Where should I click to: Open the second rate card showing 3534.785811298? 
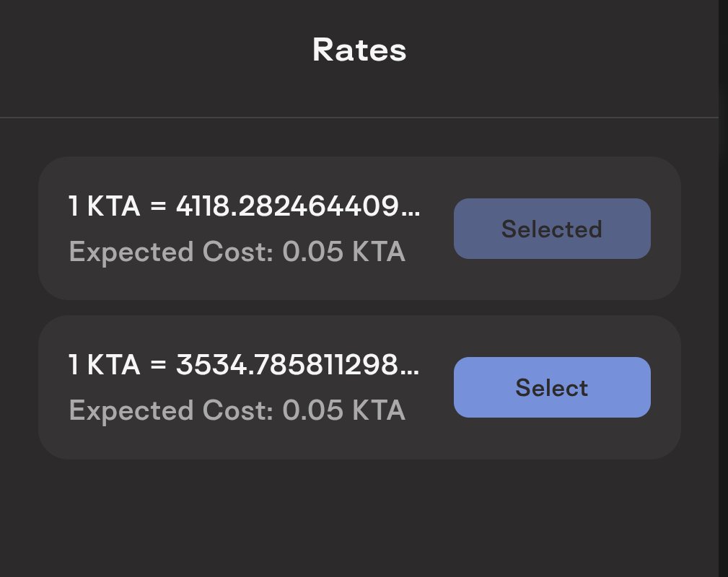point(359,387)
